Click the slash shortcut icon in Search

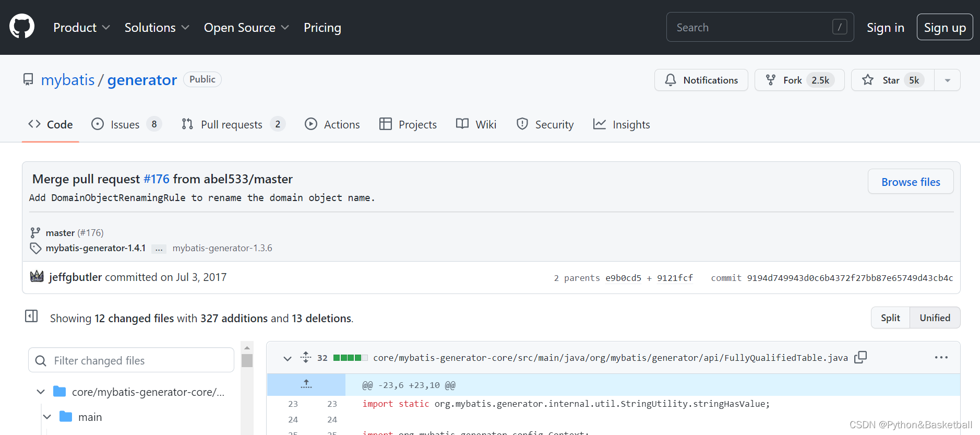[x=839, y=27]
